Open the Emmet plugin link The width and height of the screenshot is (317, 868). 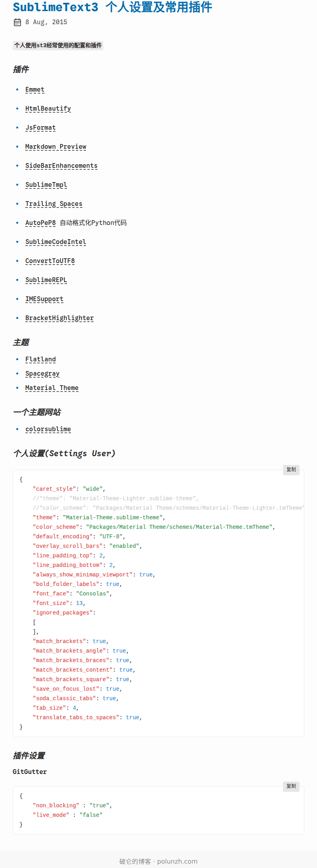point(35,90)
